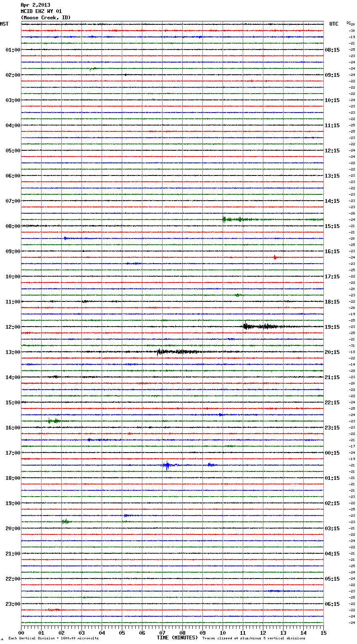
Task: Click the "11:00" MST hour label
Action: [13, 302]
